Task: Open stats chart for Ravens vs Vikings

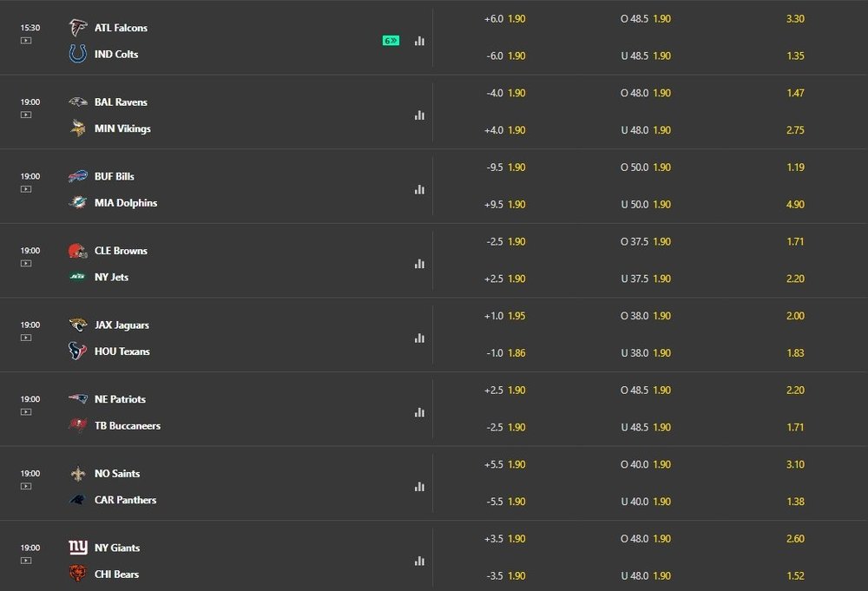Action: tap(419, 115)
